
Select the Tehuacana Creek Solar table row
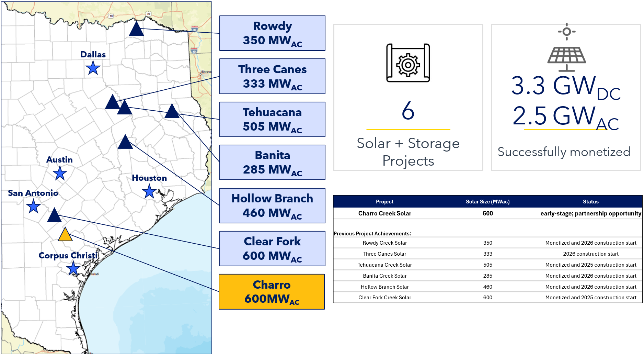click(x=487, y=265)
